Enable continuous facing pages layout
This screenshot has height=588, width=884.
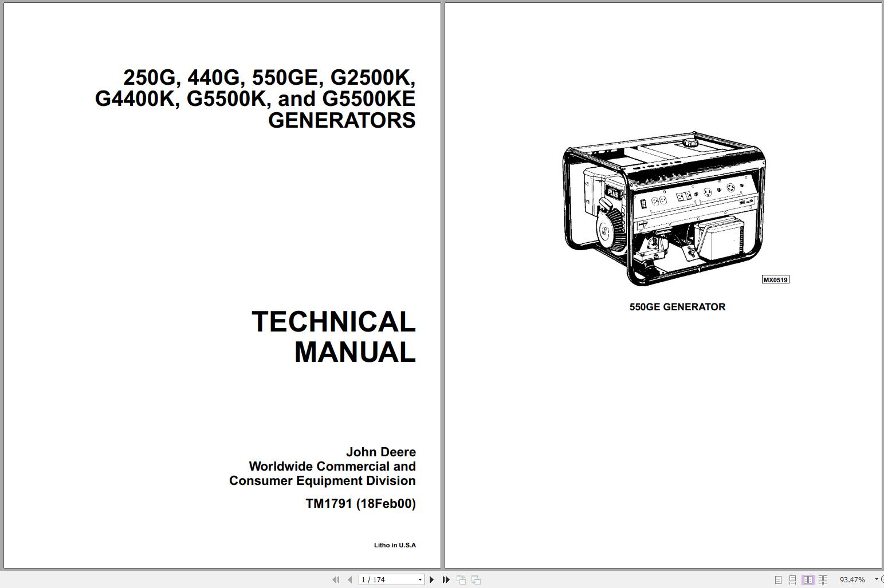(823, 579)
